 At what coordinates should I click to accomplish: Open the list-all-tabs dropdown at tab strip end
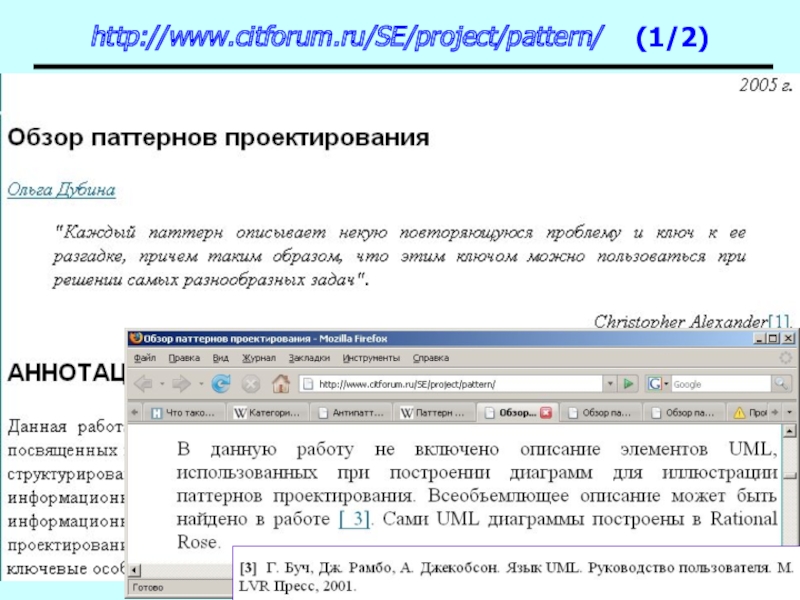790,412
